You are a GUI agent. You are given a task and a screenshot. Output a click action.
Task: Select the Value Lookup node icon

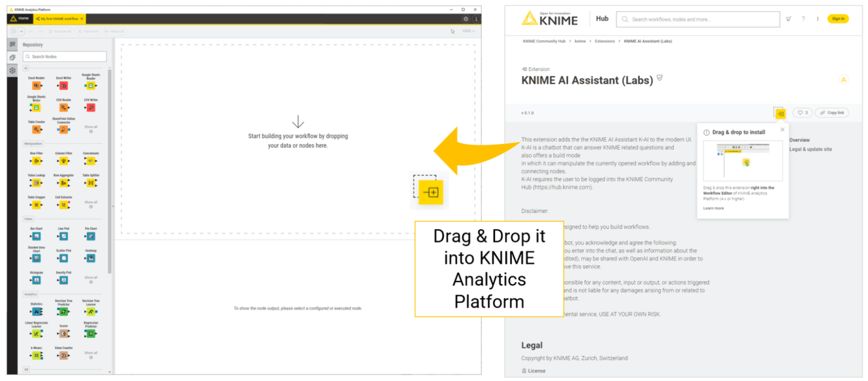36,183
